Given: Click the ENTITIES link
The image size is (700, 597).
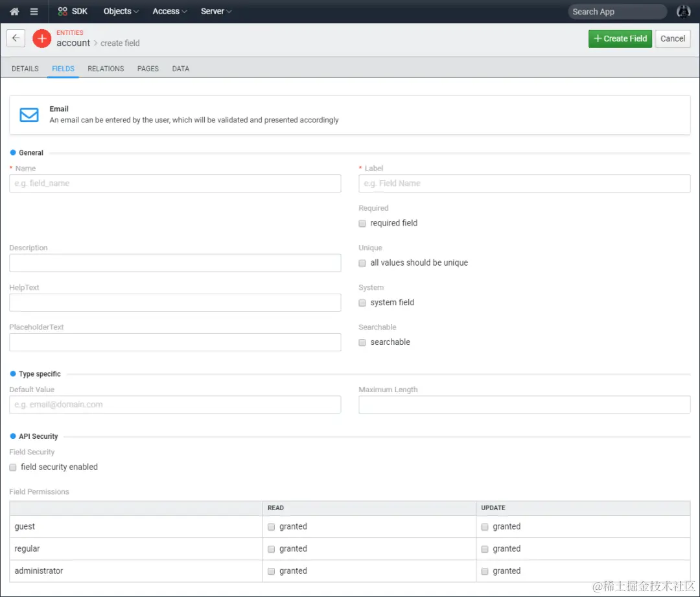Looking at the screenshot, I should coord(69,32).
